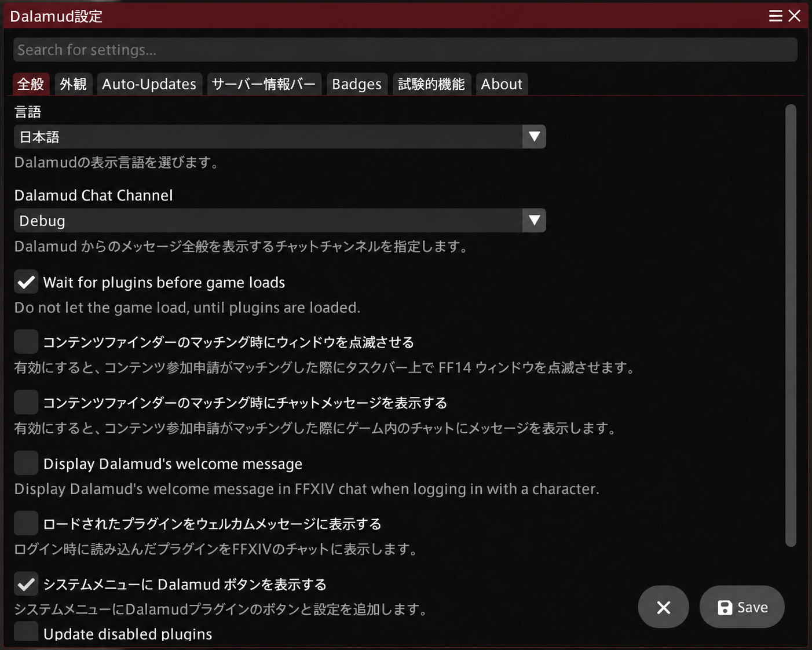
Task: Select the Badges tab
Action: point(357,84)
